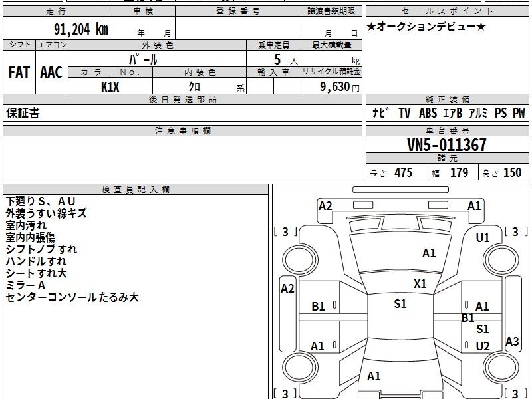Viewport: 532px width, 399px height.
Task: Select the interior color クロ
Action: click(x=194, y=87)
